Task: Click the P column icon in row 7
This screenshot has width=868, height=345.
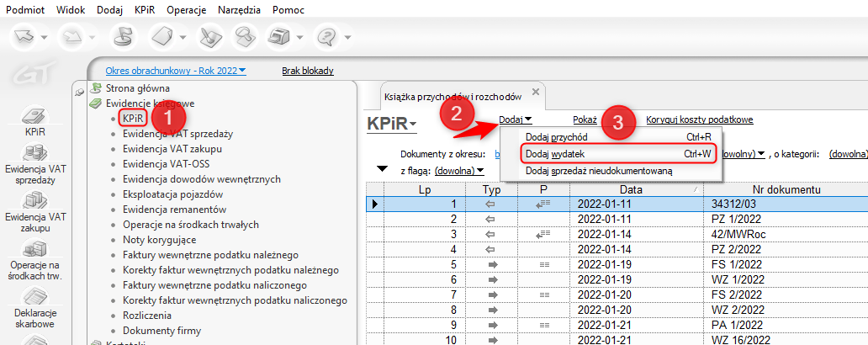Action: tap(543, 295)
